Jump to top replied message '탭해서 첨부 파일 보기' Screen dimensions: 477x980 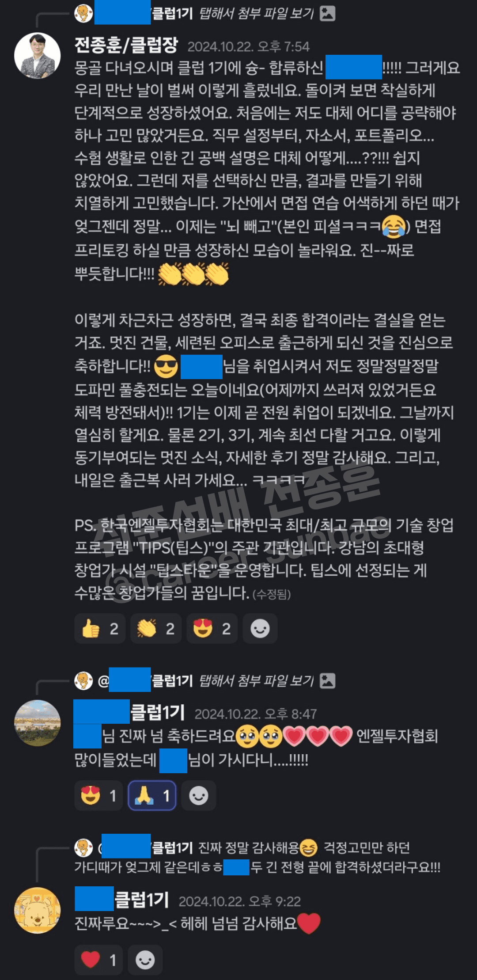[256, 14]
